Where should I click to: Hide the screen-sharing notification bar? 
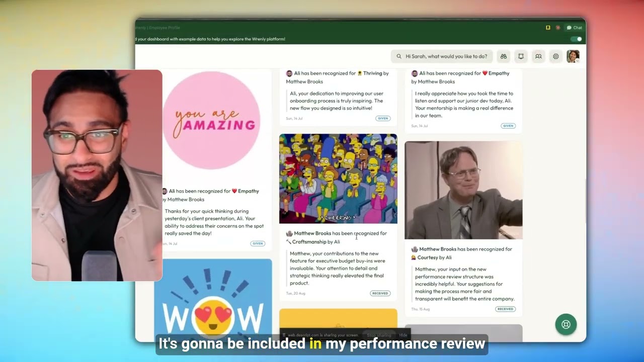click(403, 335)
